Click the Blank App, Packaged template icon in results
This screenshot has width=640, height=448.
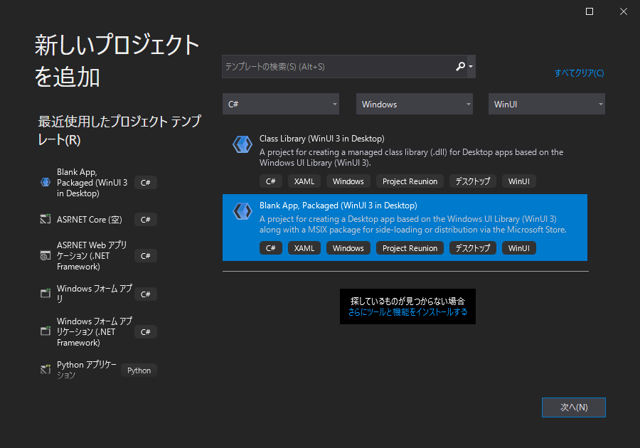[x=242, y=211]
